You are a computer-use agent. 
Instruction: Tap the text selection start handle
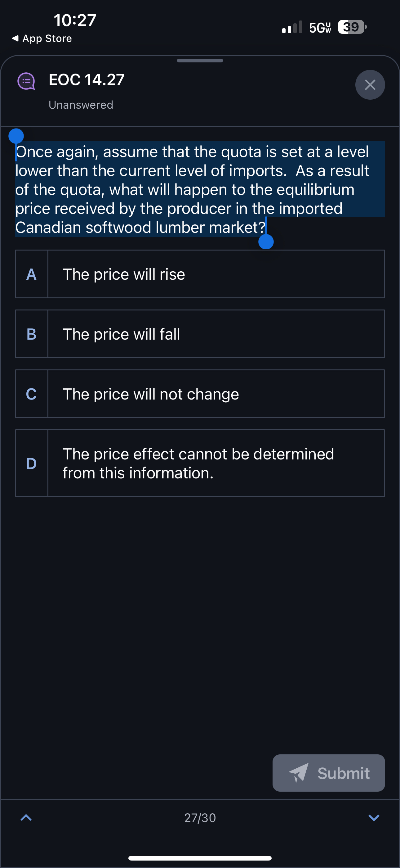click(16, 136)
